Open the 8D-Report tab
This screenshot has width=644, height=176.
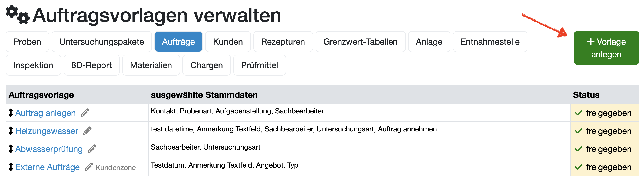[91, 65]
